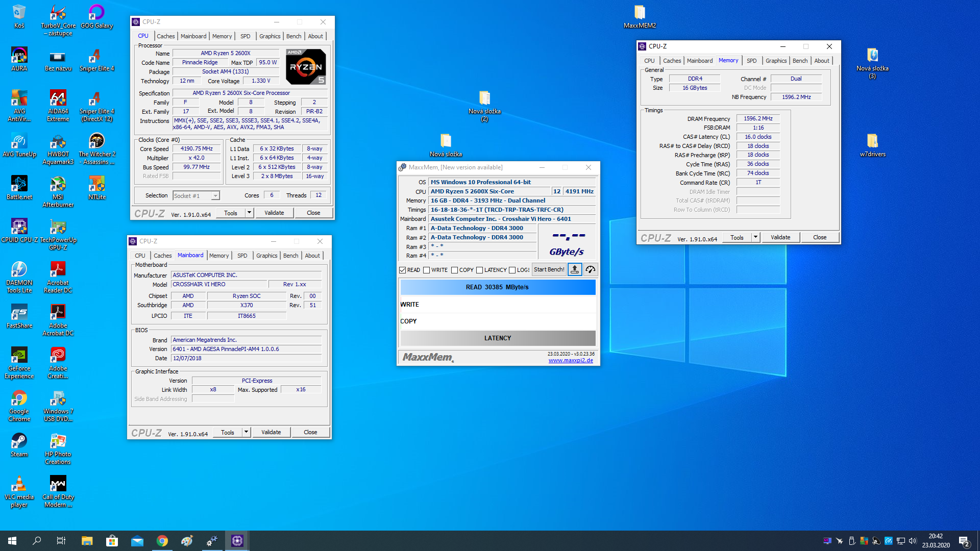Open the taskbar Search icon

coord(37,541)
